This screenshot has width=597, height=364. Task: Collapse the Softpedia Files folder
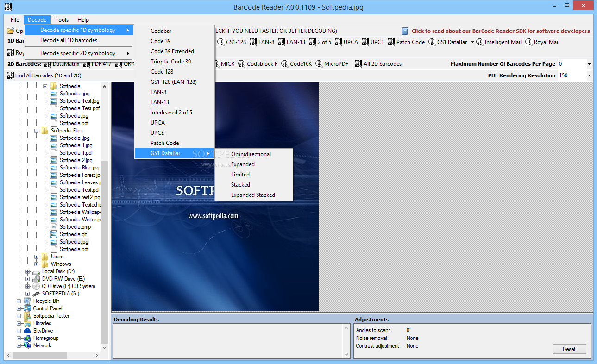click(x=37, y=131)
